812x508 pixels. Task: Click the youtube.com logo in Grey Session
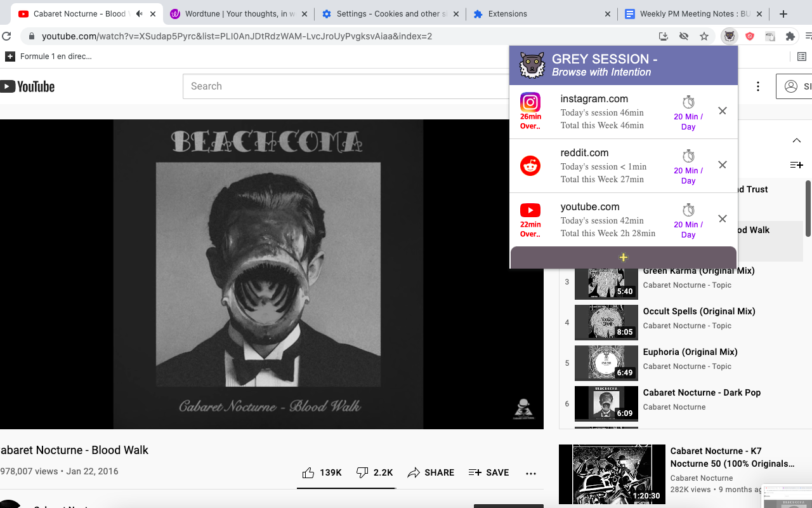tap(530, 210)
